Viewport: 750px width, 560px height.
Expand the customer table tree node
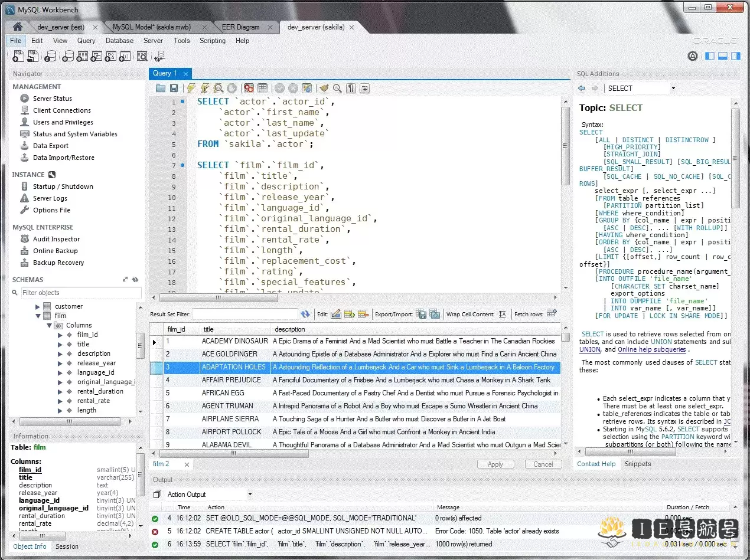click(38, 306)
